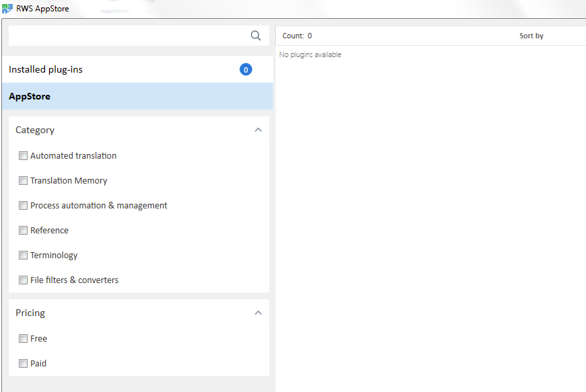Screen dimensions: 586x392
Task: Check the Paid pricing checkbox
Action: click(23, 363)
